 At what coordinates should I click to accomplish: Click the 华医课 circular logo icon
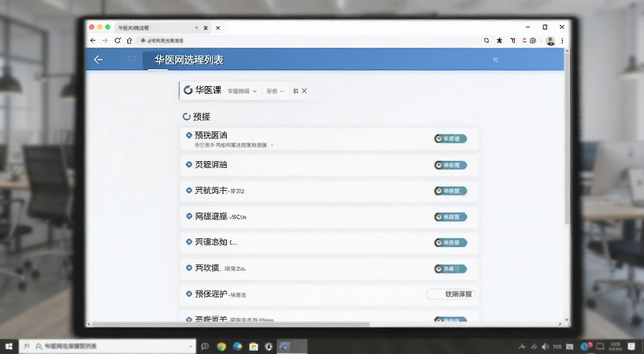188,90
